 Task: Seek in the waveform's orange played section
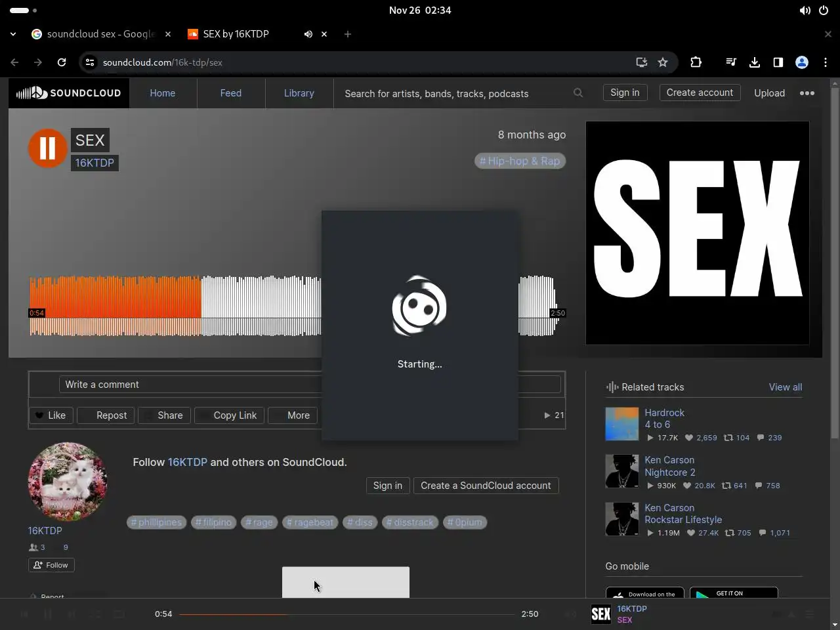(x=115, y=306)
